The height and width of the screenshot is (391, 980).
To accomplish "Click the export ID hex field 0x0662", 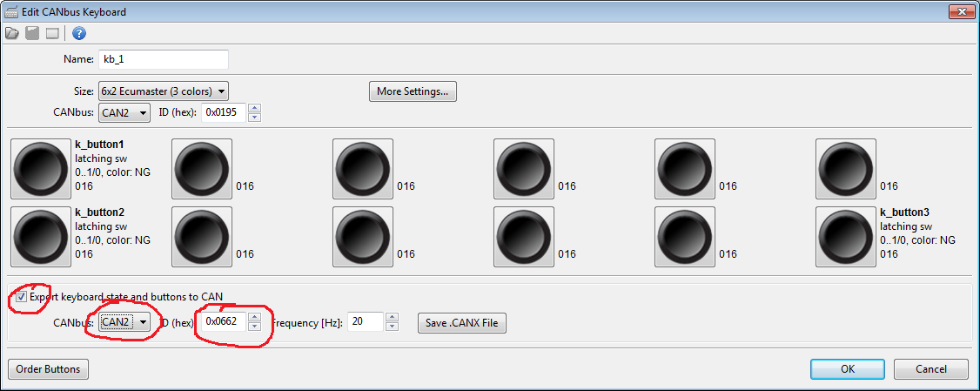I will tap(223, 322).
